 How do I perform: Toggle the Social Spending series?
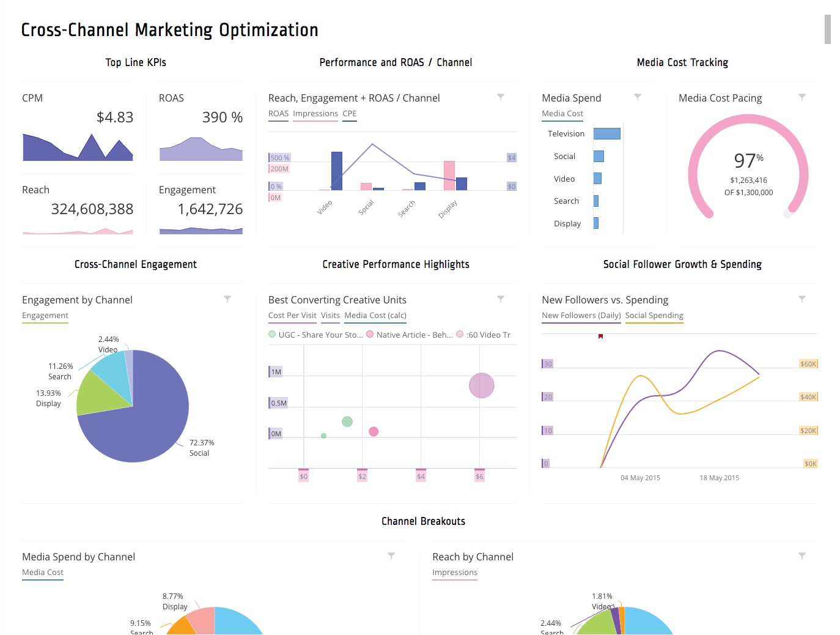tap(654, 315)
